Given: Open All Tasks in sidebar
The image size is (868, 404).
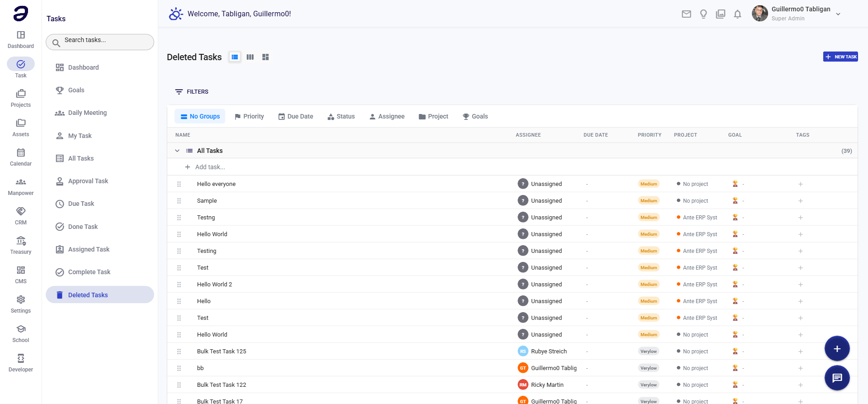Looking at the screenshot, I should point(100,158).
